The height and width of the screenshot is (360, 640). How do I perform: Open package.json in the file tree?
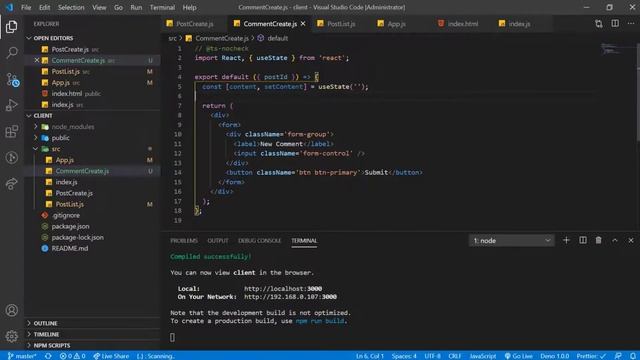click(70, 227)
